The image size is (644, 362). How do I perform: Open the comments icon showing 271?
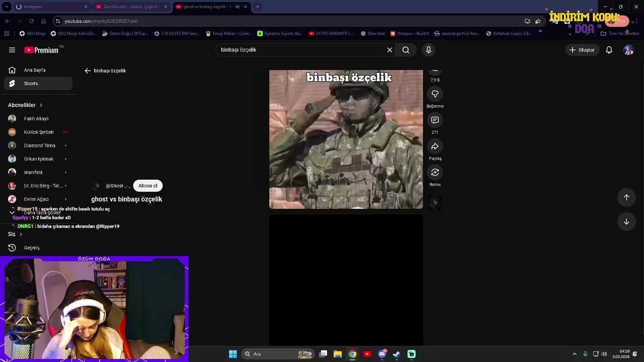coord(435,120)
